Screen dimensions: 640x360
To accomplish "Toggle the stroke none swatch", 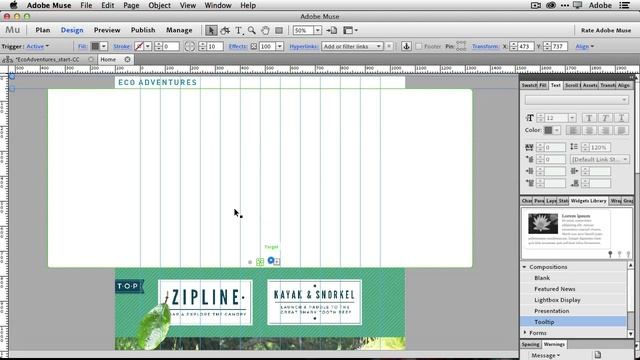I will 139,47.
